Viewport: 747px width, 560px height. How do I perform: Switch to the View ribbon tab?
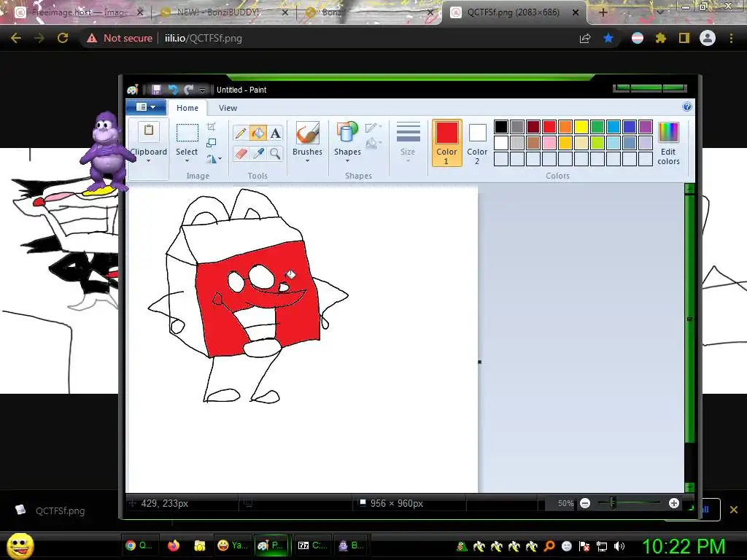[x=228, y=108]
